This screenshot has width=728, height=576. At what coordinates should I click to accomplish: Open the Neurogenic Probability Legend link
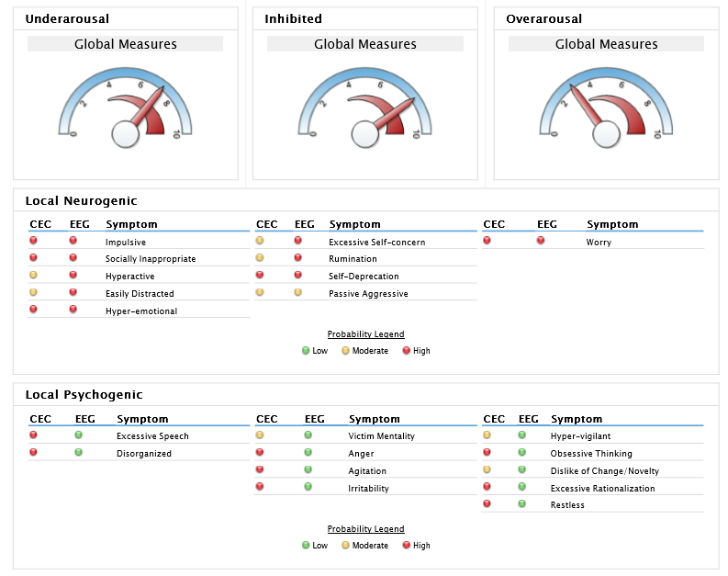click(x=366, y=334)
